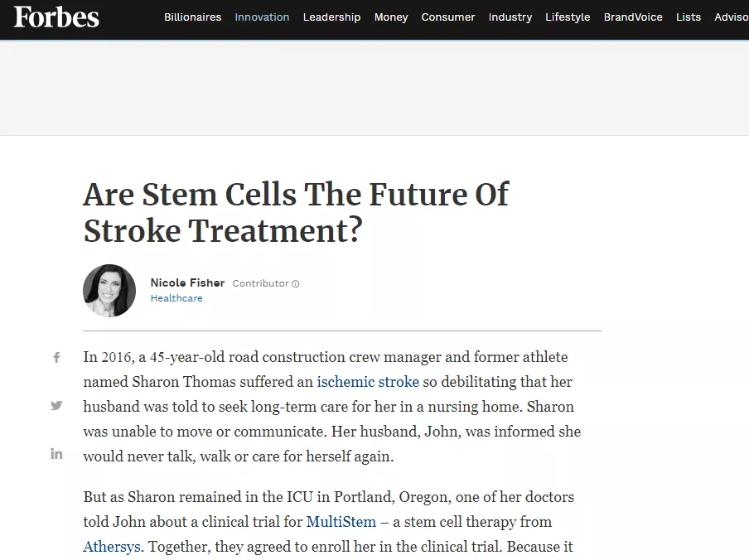
Task: Open the Lists menu
Action: click(x=689, y=17)
